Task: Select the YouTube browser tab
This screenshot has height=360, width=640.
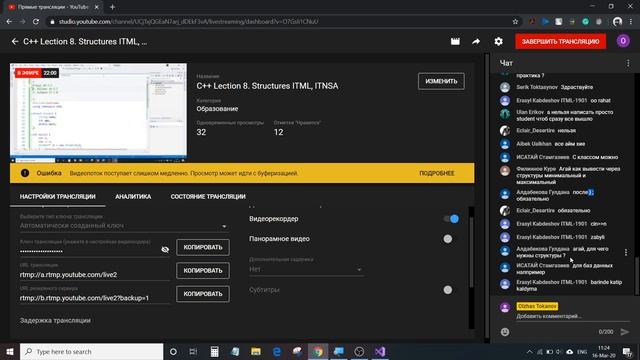Action: click(53, 7)
